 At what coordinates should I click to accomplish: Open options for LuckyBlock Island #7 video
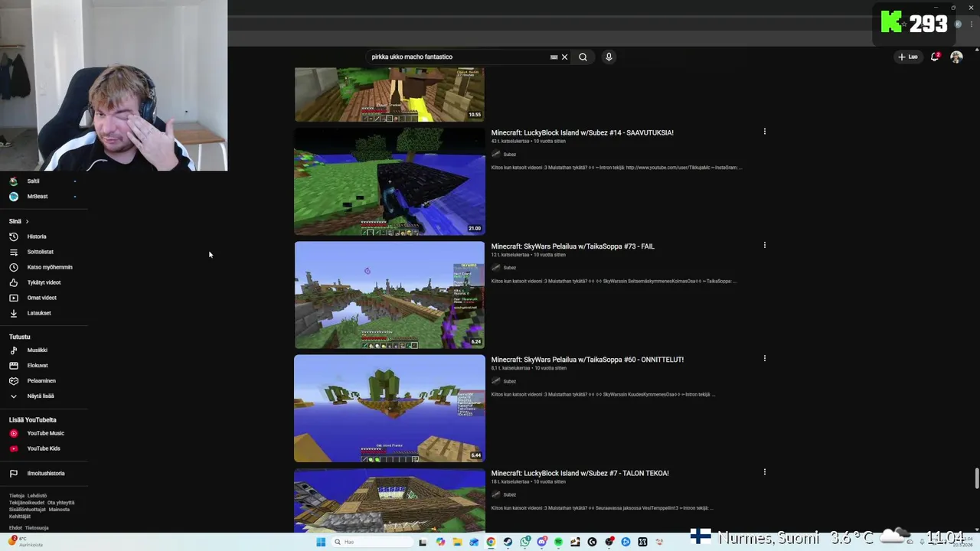[764, 473]
